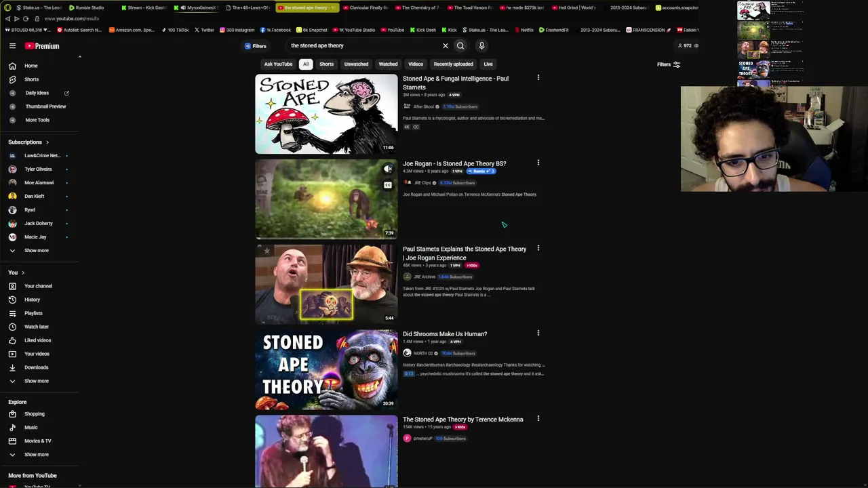
Task: Select the Live filter chip
Action: point(488,64)
